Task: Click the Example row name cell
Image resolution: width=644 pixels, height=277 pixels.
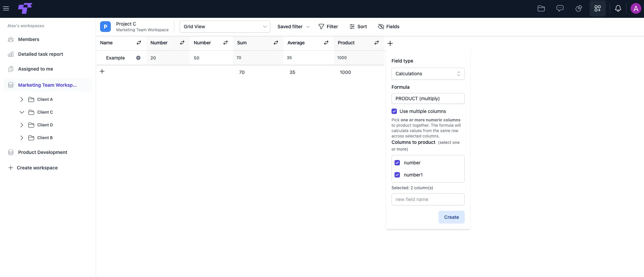Action: coord(121,58)
